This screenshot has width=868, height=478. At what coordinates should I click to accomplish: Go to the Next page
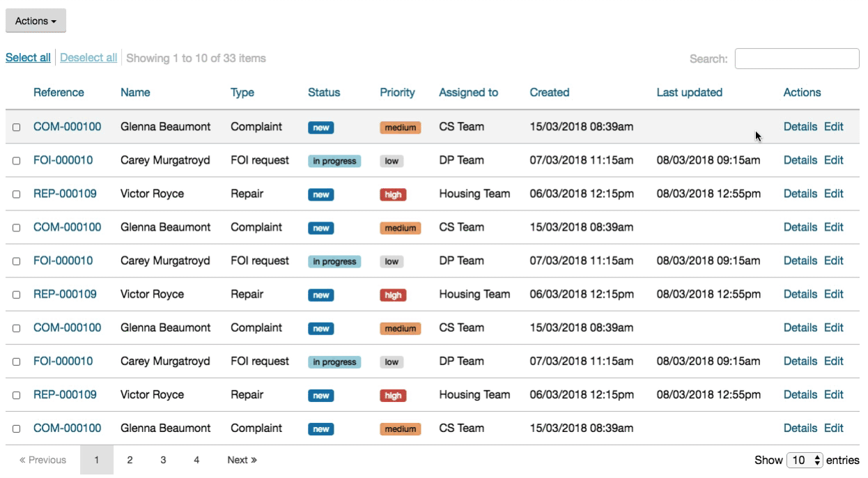tap(242, 460)
